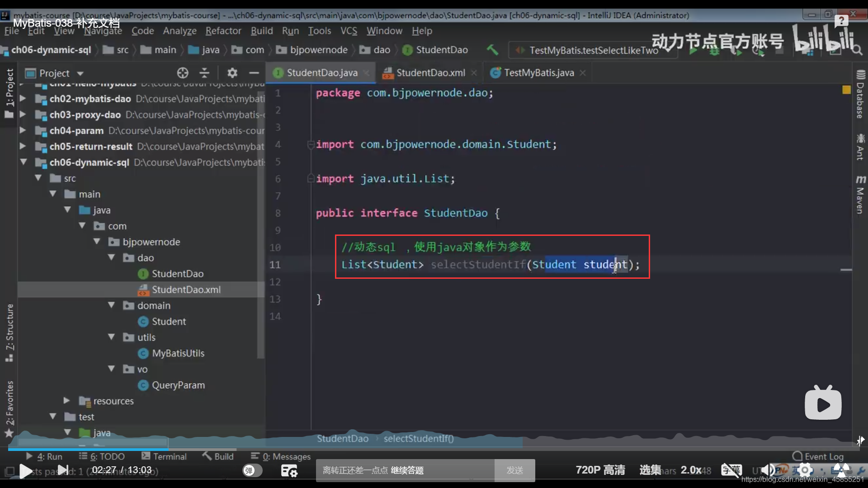Expand ch03-proxy-dao module
Image resolution: width=868 pixels, height=488 pixels.
click(23, 114)
